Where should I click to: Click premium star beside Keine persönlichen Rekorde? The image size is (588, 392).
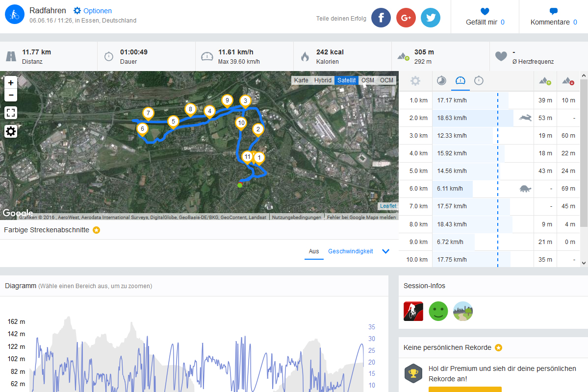point(498,348)
